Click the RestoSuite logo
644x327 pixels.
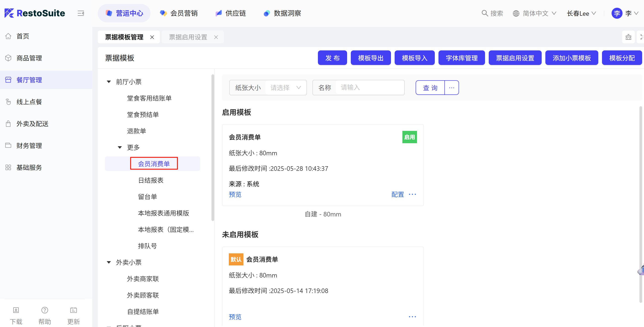pos(35,13)
